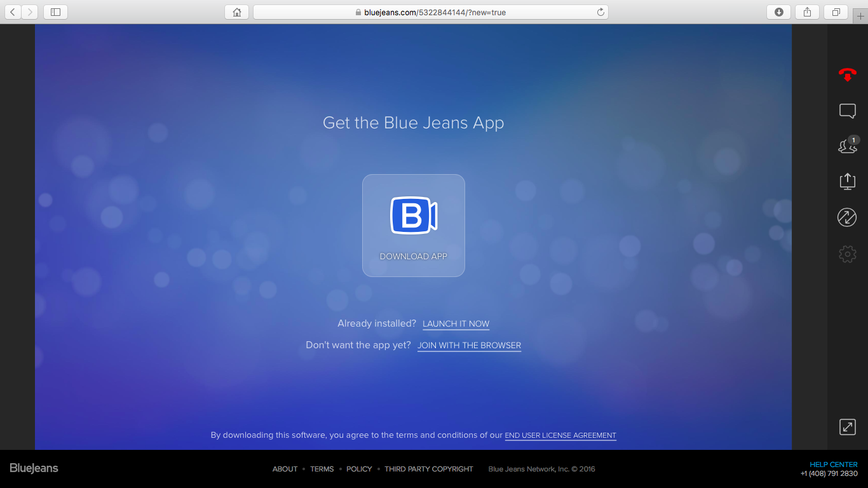Open the chat panel
The width and height of the screenshot is (868, 488).
tap(847, 111)
